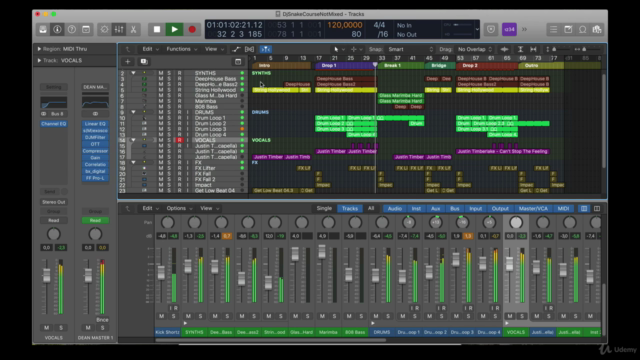Turn off the Drum Loop 1 power indicator

242,118
